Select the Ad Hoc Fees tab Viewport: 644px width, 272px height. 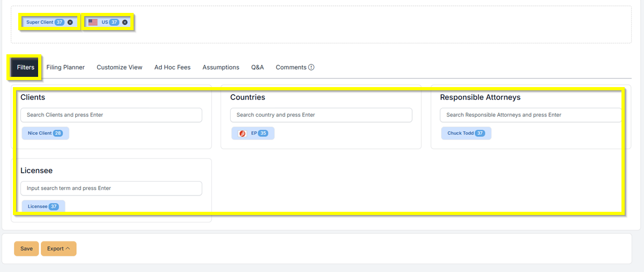(x=172, y=68)
